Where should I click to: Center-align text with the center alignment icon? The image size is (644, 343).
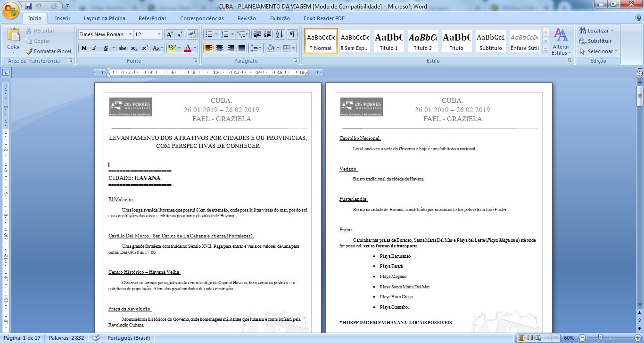point(220,48)
